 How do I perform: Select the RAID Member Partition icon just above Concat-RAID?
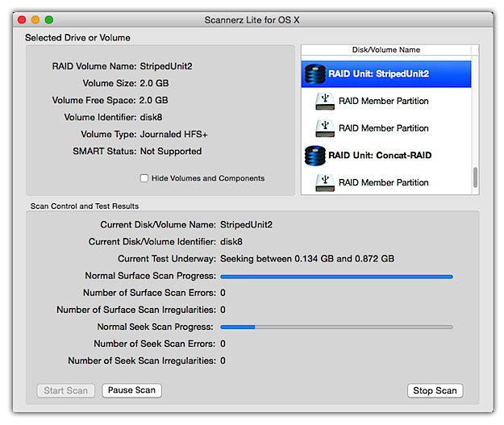tap(325, 128)
